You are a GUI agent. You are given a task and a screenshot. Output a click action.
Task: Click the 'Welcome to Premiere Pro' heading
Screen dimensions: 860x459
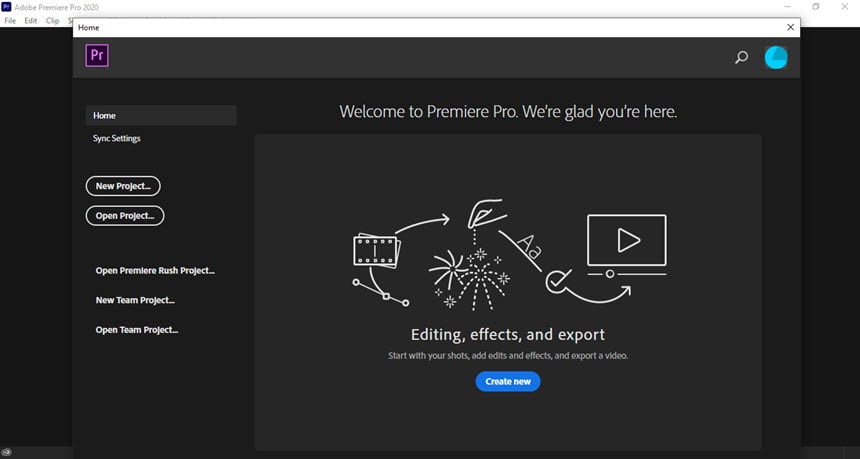pos(508,112)
